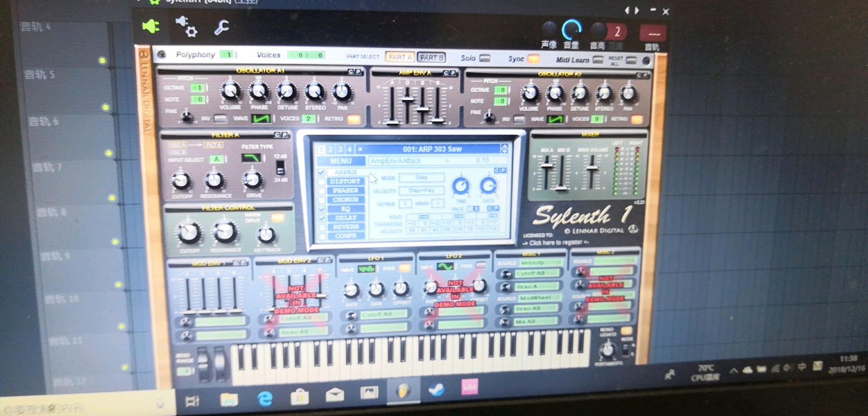The height and width of the screenshot is (416, 868).
Task: Click Oscillator A1 Detune knob
Action: 287,92
